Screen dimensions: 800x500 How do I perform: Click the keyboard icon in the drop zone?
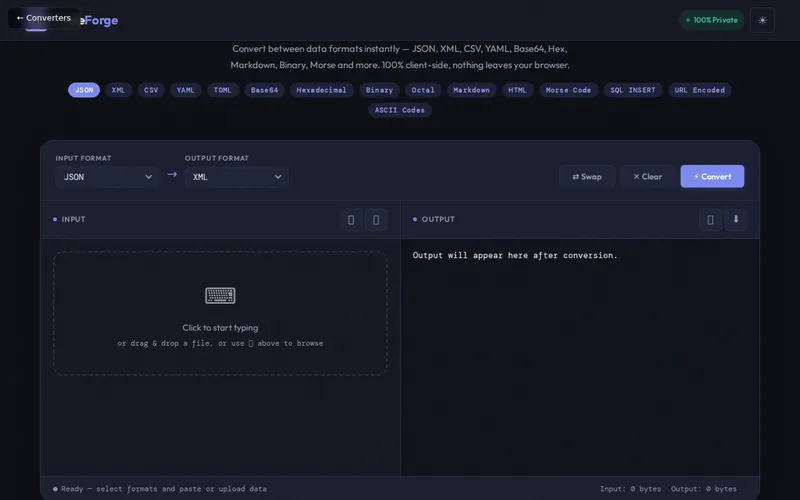tap(220, 295)
